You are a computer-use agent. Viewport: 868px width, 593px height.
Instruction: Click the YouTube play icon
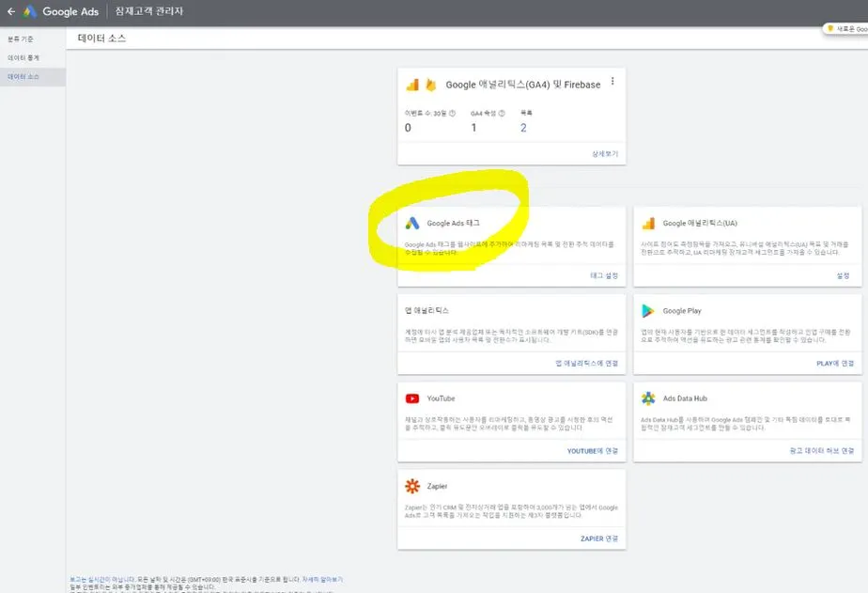412,398
